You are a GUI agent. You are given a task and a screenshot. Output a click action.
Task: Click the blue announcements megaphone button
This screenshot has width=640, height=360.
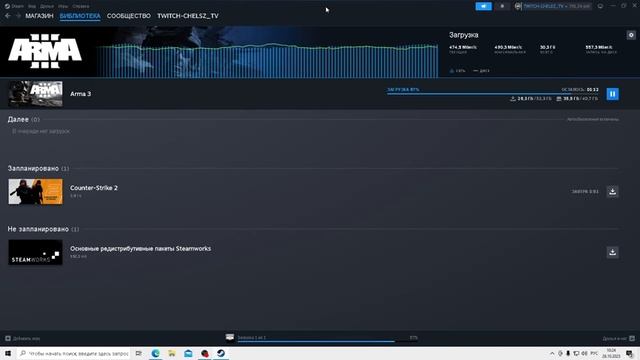click(483, 6)
